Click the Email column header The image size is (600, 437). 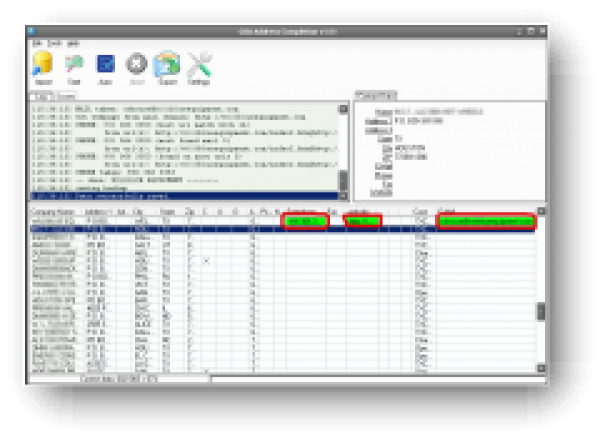click(446, 212)
